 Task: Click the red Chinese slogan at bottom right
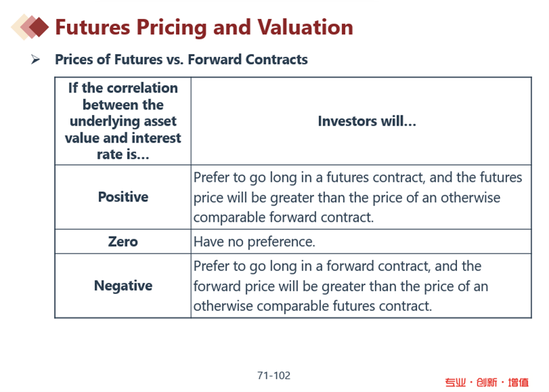[487, 383]
